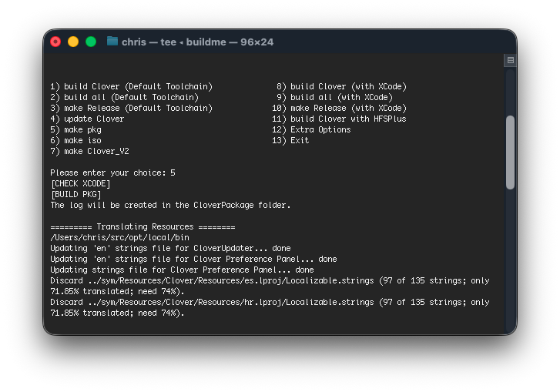
Task: Click the '6) make iso' option
Action: coord(75,140)
